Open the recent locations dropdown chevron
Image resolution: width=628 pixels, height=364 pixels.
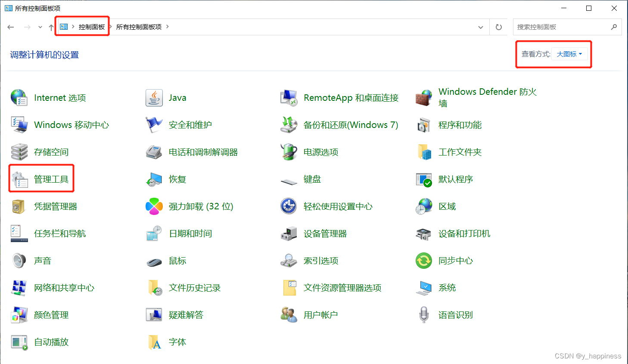[x=40, y=27]
